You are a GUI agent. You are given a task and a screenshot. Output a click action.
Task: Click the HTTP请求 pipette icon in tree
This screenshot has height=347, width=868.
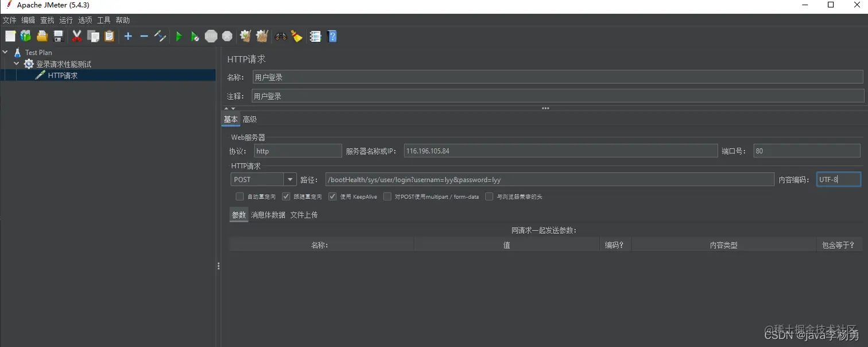40,75
